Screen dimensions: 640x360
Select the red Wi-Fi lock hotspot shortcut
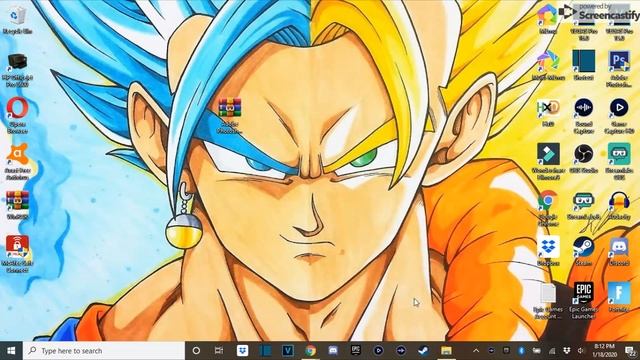(17, 253)
